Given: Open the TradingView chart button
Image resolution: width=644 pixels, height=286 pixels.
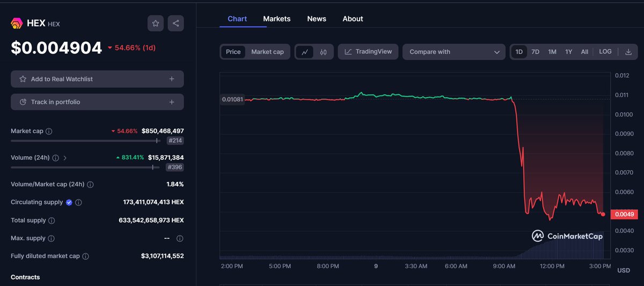Looking at the screenshot, I should (x=369, y=52).
